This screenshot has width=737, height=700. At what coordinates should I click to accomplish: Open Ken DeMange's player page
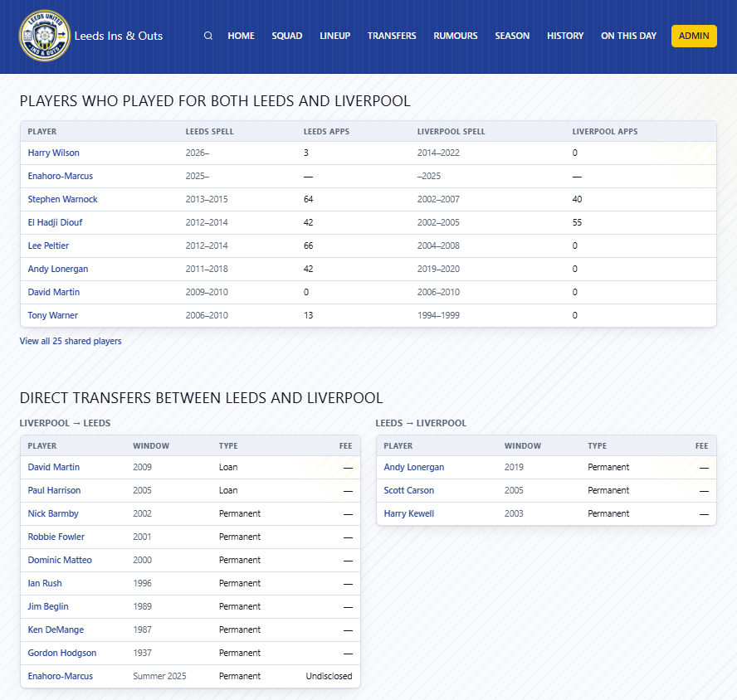click(x=56, y=630)
